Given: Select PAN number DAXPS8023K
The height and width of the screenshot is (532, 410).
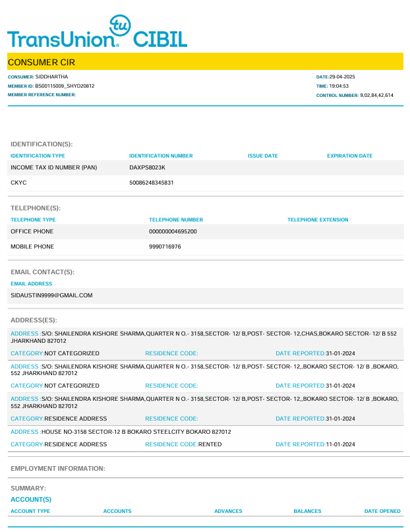Looking at the screenshot, I should click(147, 167).
